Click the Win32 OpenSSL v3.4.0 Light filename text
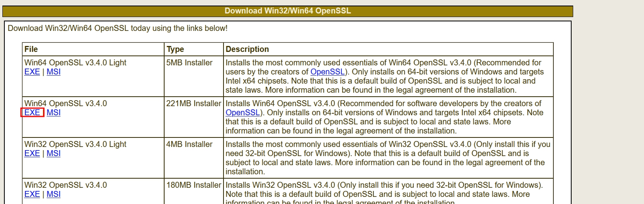Screen dimensions: 644x204 point(75,144)
